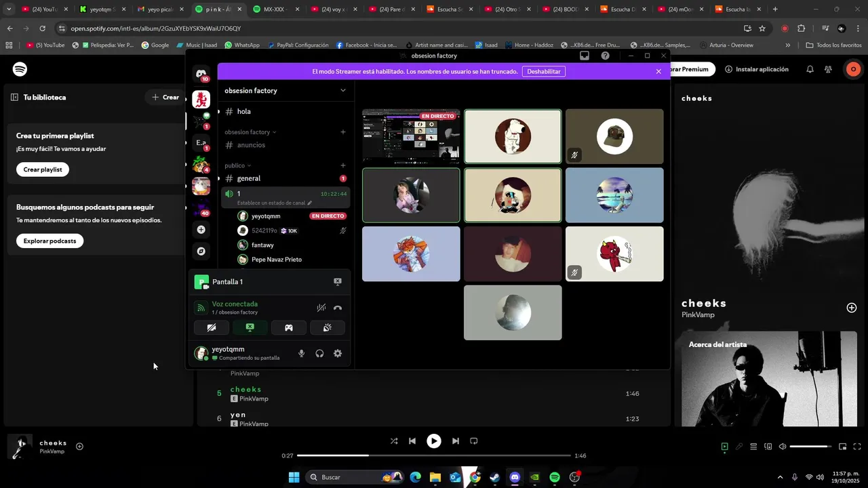
Task: Edit voice channel status pencil icon
Action: (310, 203)
